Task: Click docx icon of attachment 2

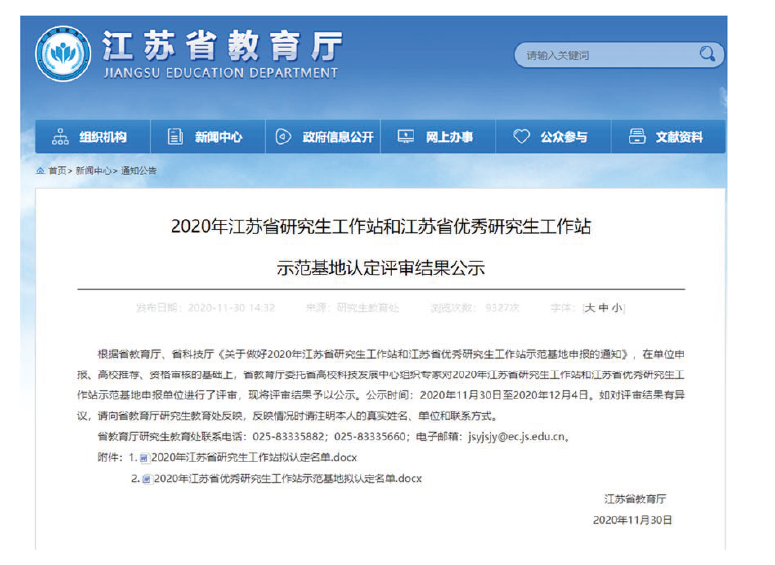Action: 147,479
